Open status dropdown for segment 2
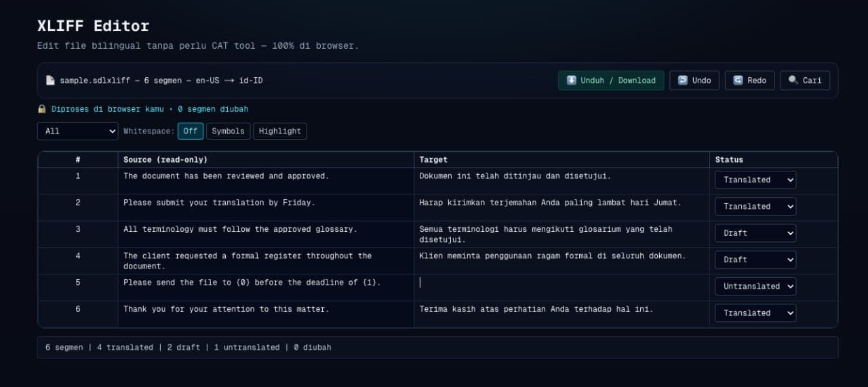868x387 pixels. pos(755,206)
